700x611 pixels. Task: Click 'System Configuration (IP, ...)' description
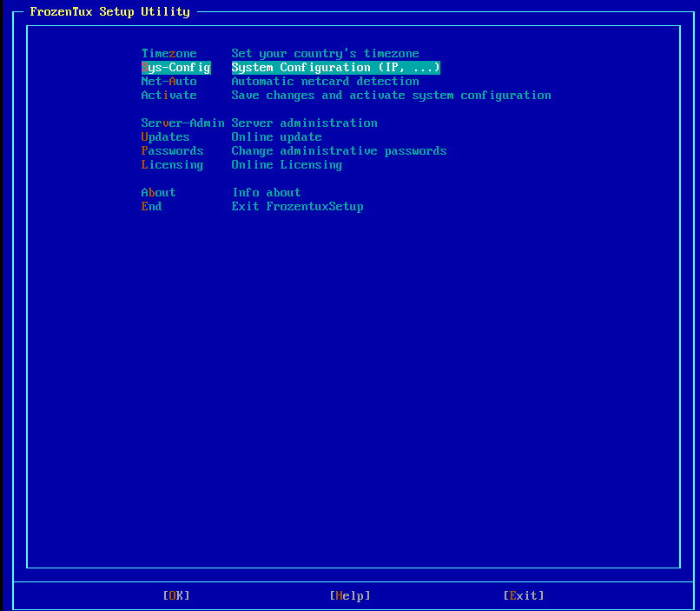tap(336, 68)
